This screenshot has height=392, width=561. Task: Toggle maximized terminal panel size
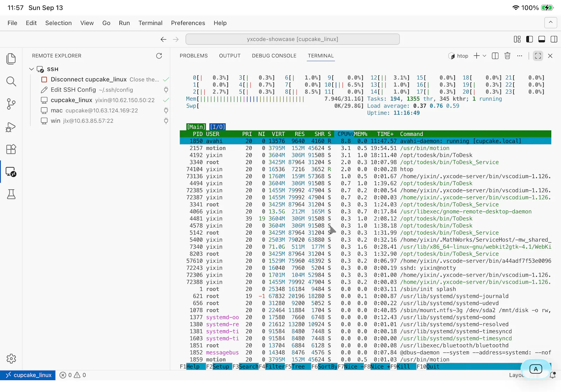click(x=538, y=56)
